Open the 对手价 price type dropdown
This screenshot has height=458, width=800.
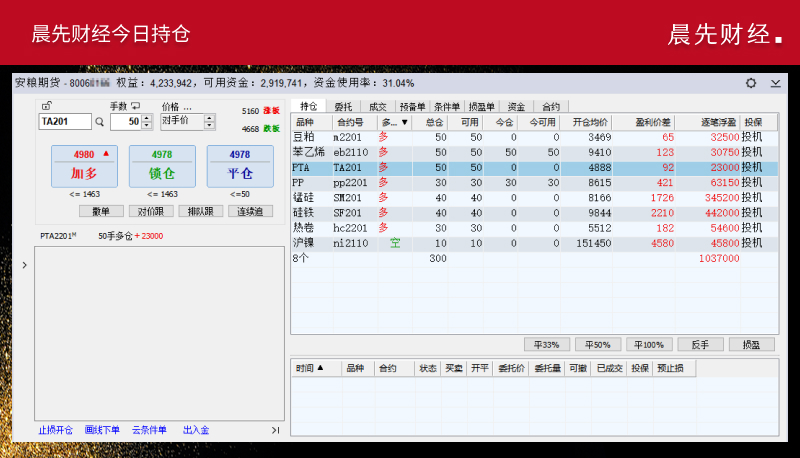click(x=209, y=122)
